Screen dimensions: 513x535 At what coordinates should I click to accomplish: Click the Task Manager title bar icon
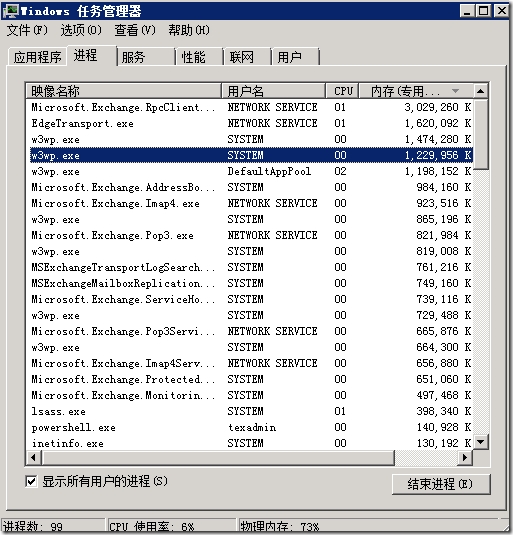(11, 11)
